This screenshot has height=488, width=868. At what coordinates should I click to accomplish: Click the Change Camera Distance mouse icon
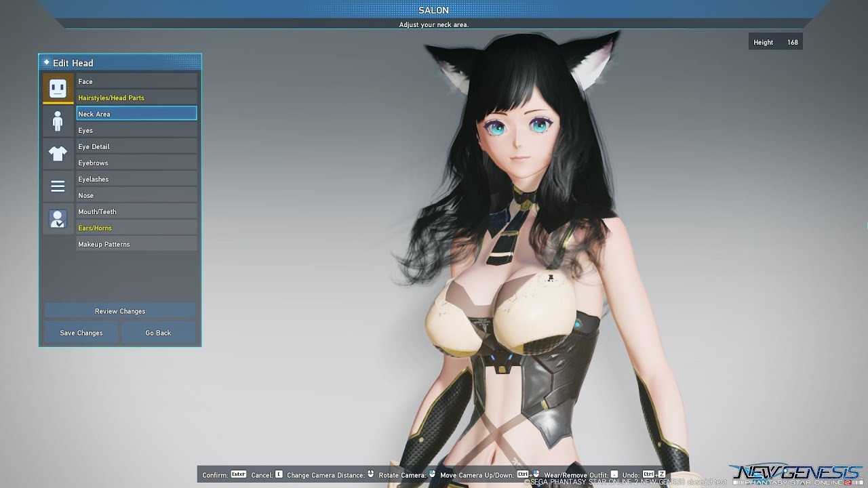(371, 474)
